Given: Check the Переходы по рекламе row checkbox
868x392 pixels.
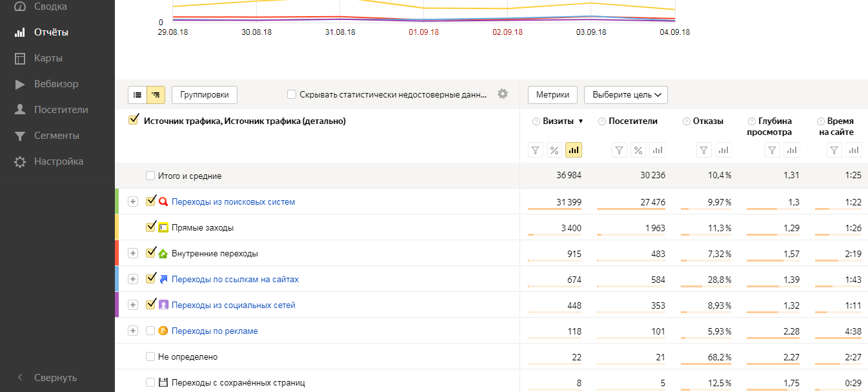Looking at the screenshot, I should [150, 331].
